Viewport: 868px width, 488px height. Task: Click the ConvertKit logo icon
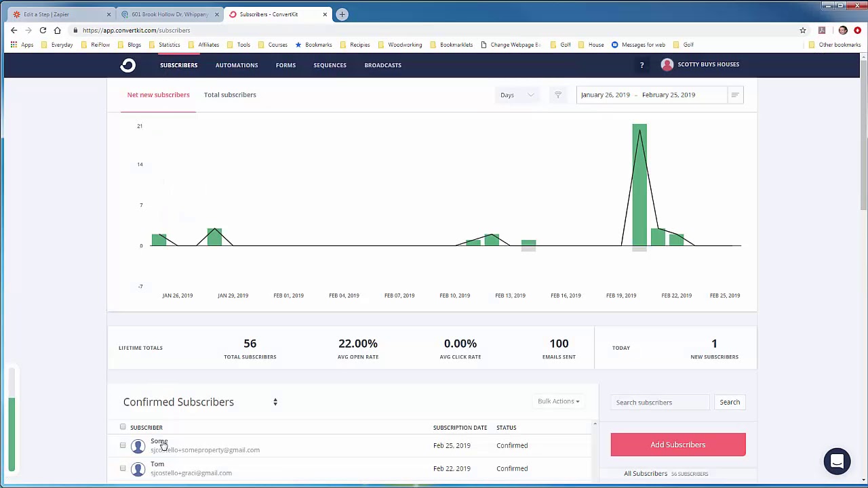coord(128,65)
